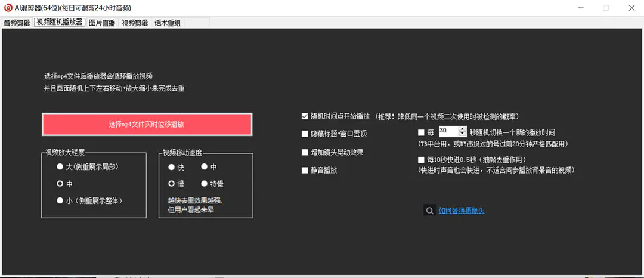Viewport: 644px width, 278px height.
Task: Set video movement speed to 快
Action: pos(172,167)
